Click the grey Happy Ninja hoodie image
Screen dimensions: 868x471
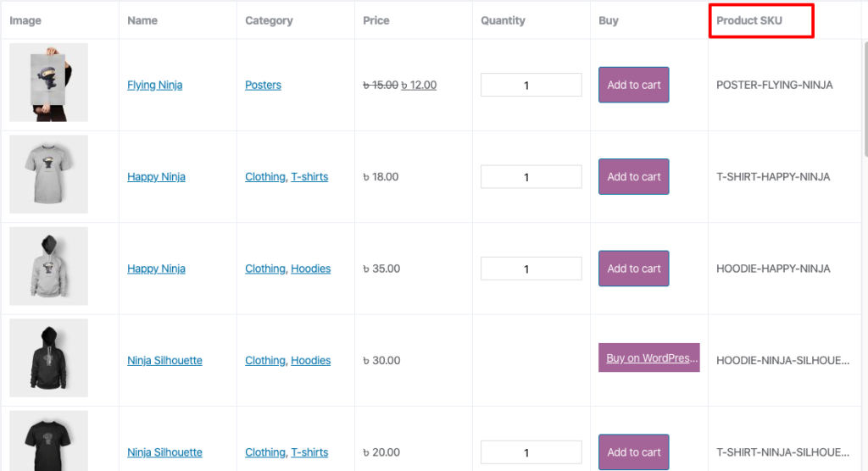48,266
